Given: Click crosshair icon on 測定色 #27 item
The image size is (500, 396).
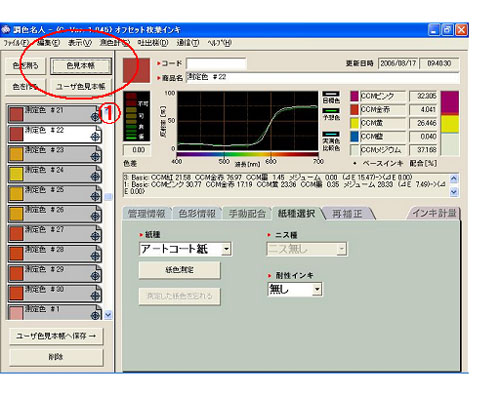Looking at the screenshot, I should point(95,236).
